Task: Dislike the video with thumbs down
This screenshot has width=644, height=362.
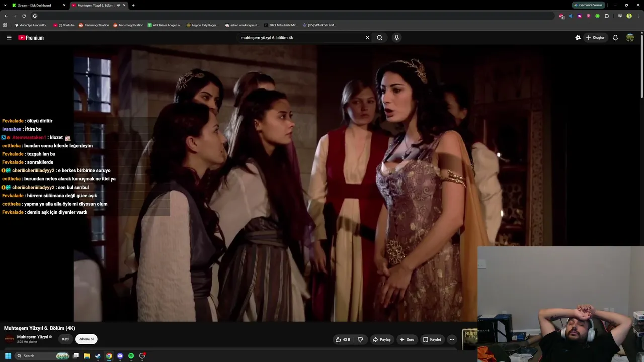Action: [360, 340]
